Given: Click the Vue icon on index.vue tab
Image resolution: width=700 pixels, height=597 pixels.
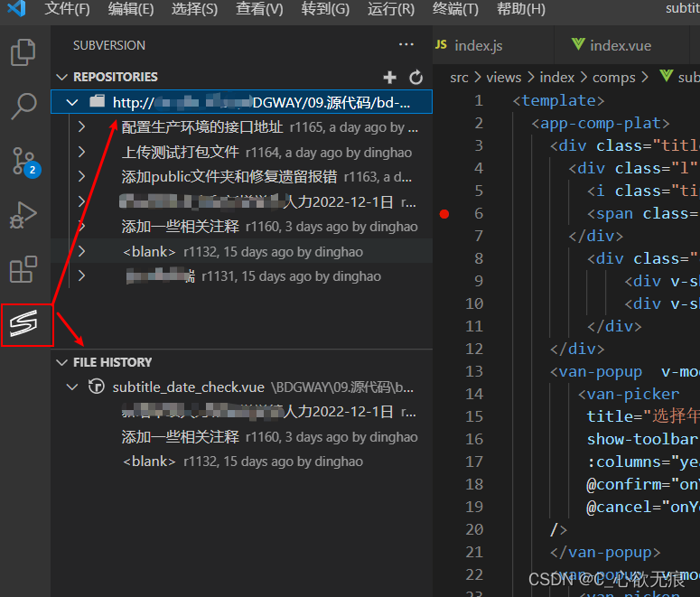Looking at the screenshot, I should [578, 44].
